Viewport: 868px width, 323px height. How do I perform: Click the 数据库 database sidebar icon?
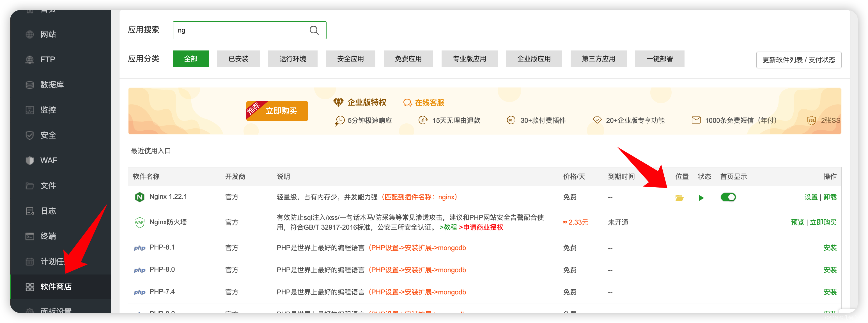pyautogui.click(x=30, y=85)
